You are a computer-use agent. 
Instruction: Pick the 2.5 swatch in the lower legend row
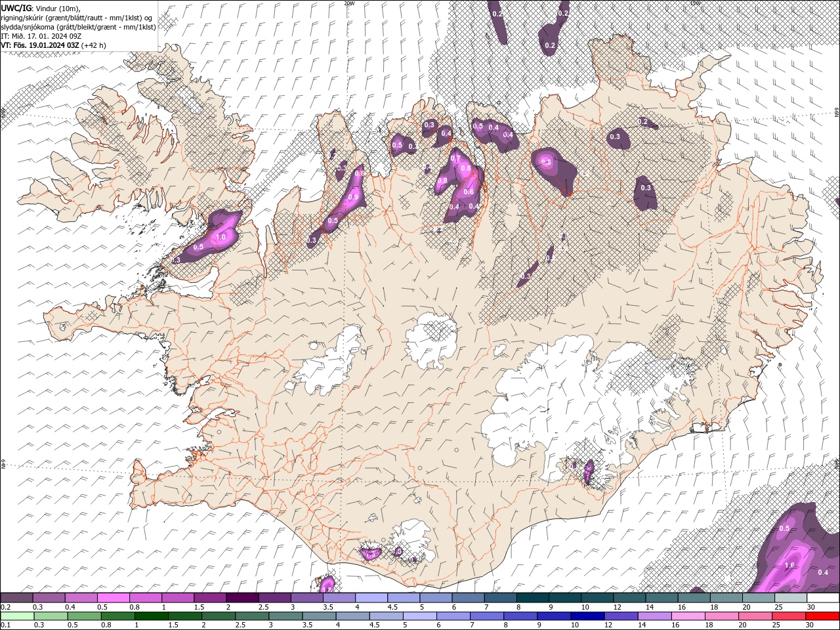252,616
